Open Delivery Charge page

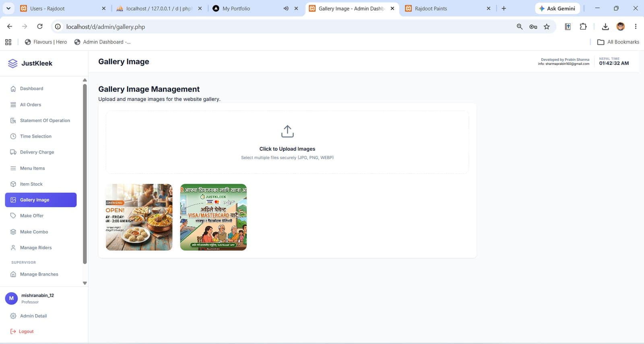[41, 152]
